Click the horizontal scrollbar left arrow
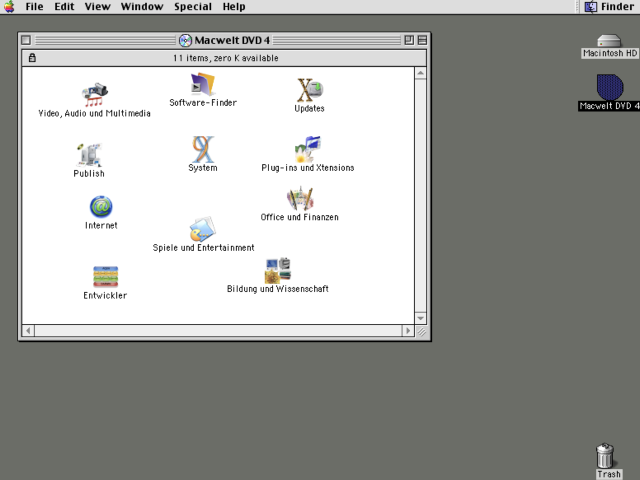 28,331
